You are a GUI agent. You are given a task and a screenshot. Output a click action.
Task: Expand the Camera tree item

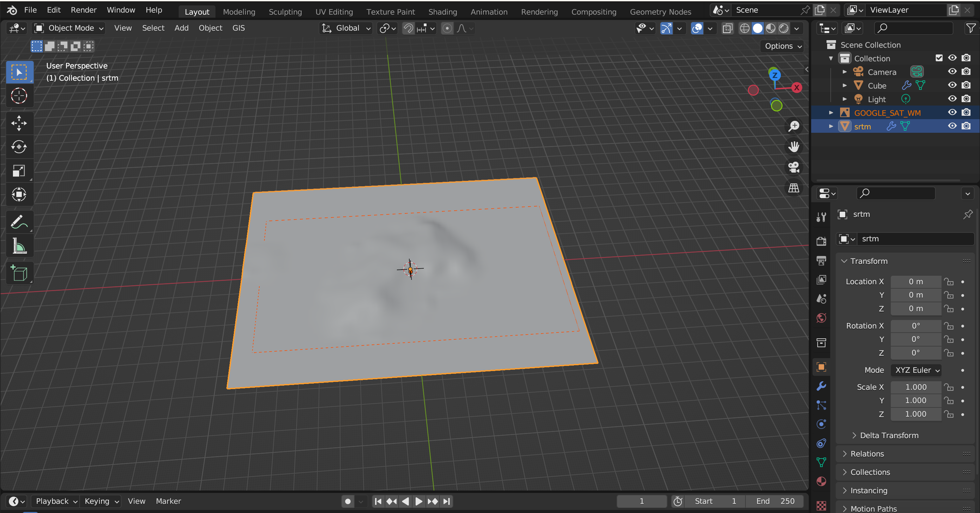[845, 71]
